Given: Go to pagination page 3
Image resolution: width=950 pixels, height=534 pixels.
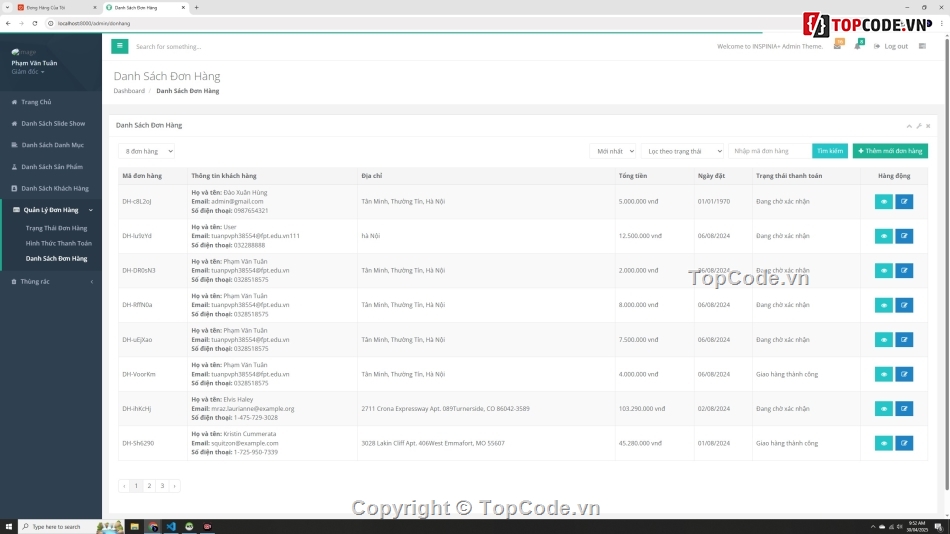Looking at the screenshot, I should pyautogui.click(x=162, y=486).
